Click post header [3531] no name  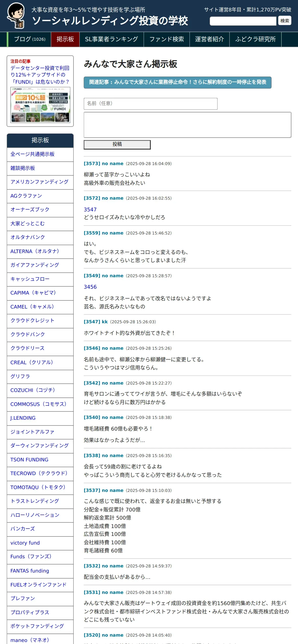(x=103, y=592)
